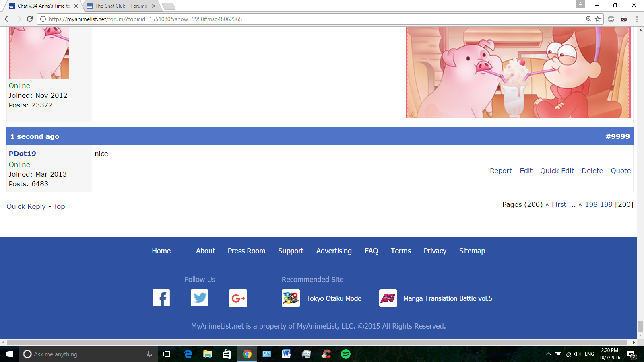The height and width of the screenshot is (362, 644).
Task: Click the horizontal scrollbar at page bottom
Action: click(317, 342)
